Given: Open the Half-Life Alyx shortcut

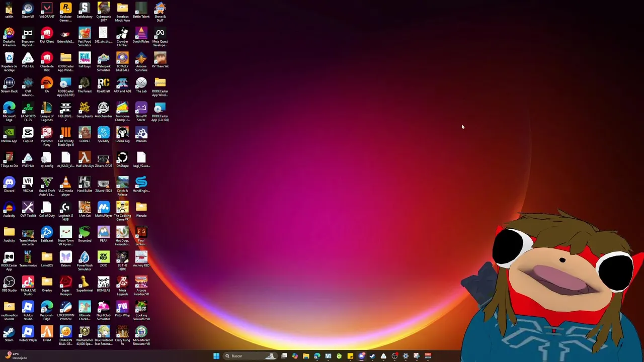Looking at the screenshot, I should (85, 160).
